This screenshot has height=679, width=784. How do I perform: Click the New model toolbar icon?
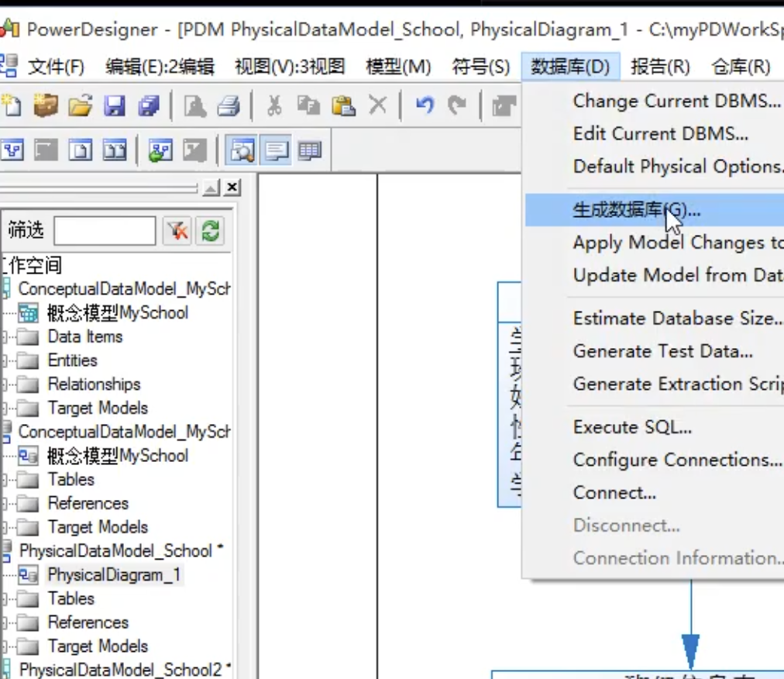(12, 105)
